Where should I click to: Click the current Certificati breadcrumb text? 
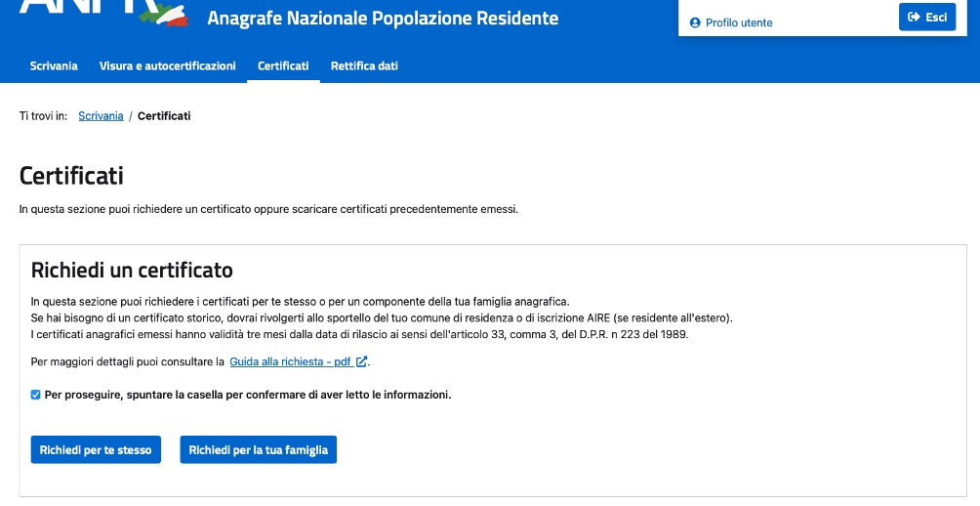click(x=164, y=115)
